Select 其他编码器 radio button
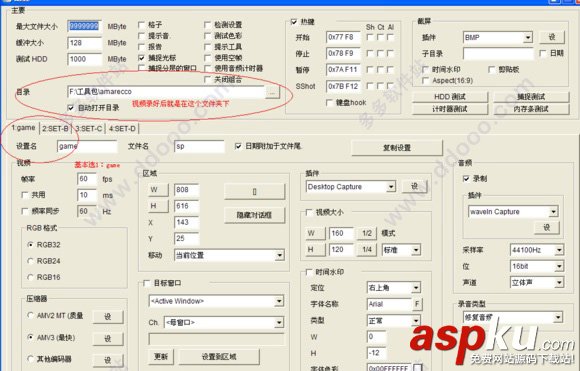580x371 pixels. (31, 359)
